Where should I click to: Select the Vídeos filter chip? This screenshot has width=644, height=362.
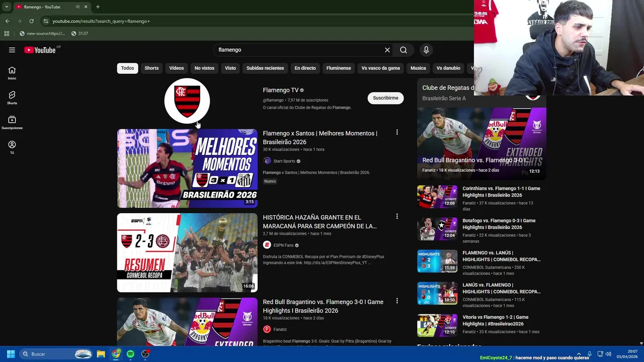pyautogui.click(x=177, y=68)
